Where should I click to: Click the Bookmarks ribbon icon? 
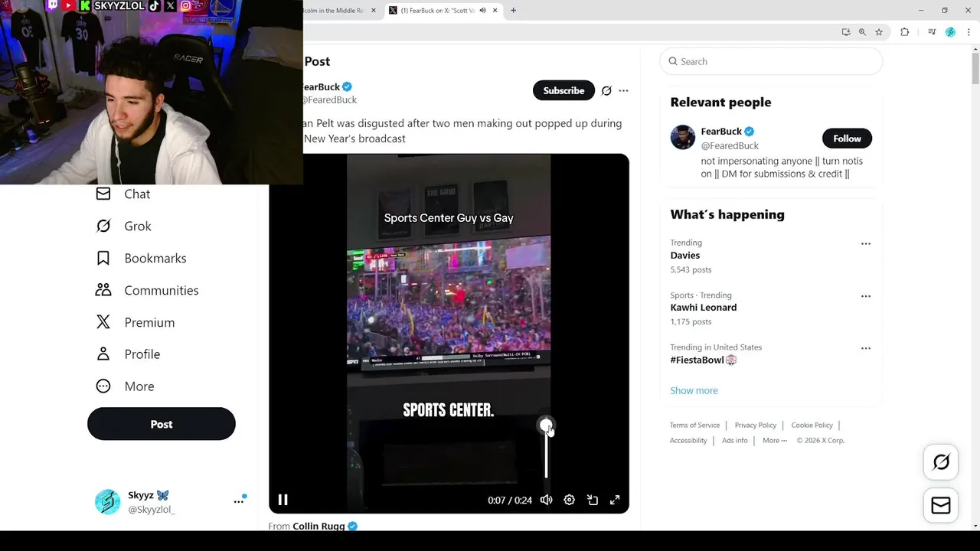[x=103, y=259]
